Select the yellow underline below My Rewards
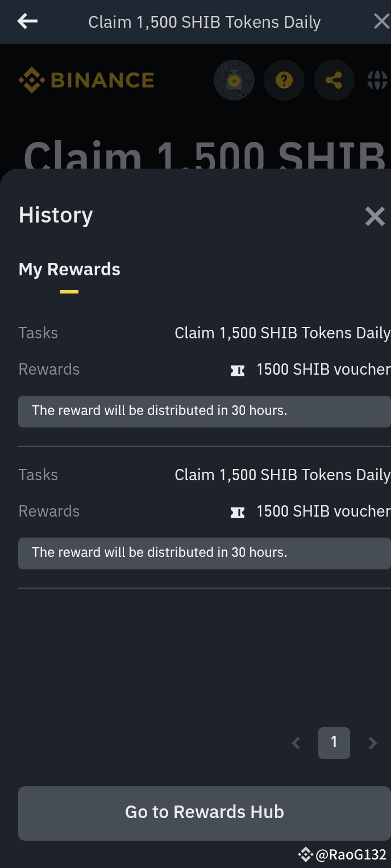Image resolution: width=391 pixels, height=868 pixels. tap(69, 291)
